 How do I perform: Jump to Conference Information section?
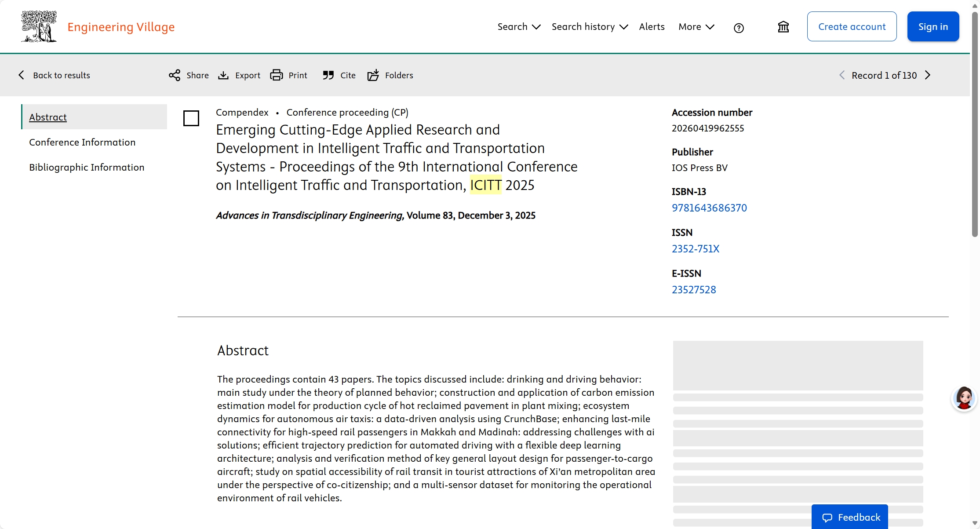(x=82, y=142)
